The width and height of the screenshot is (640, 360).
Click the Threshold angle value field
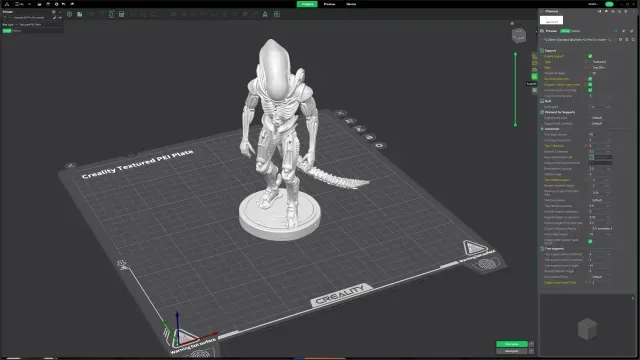pyautogui.click(x=601, y=73)
